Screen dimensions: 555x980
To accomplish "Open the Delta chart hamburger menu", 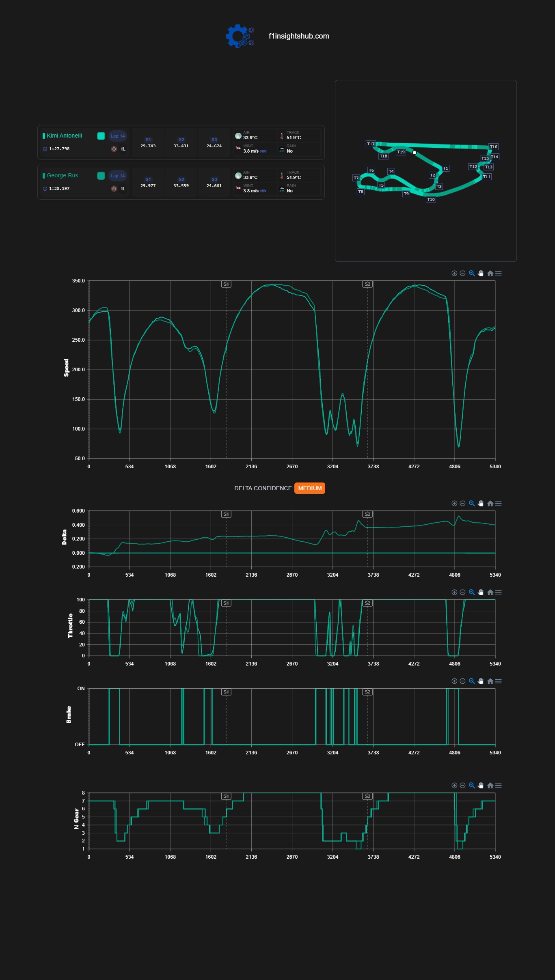I will (499, 504).
